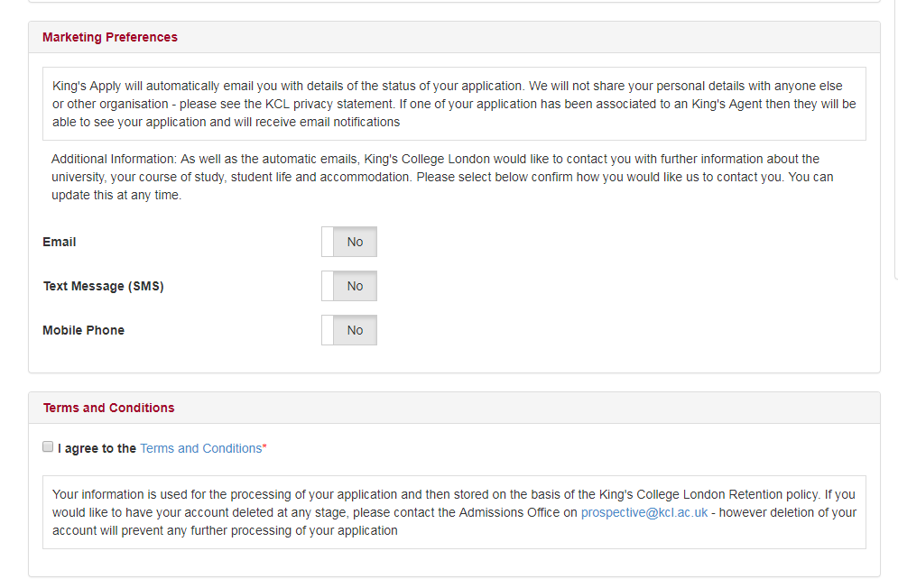Click the red asterisk after Terms and Conditions
898x588 pixels.
tap(264, 447)
